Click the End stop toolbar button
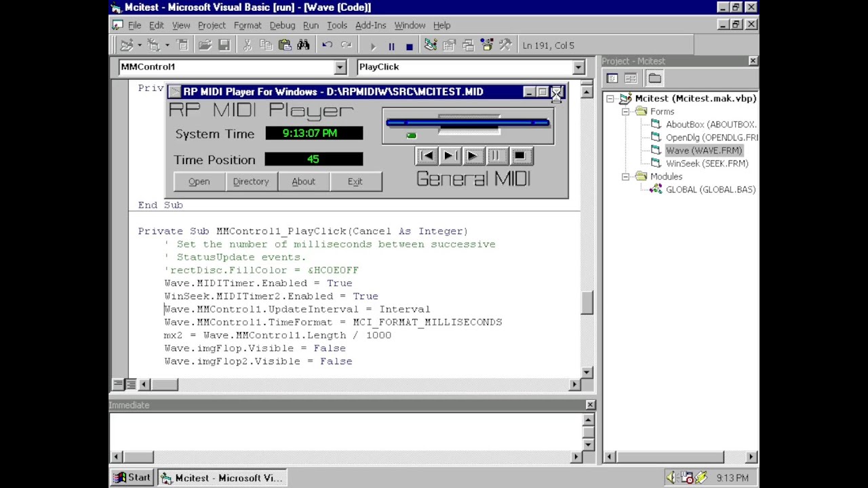The width and height of the screenshot is (868, 488). 410,46
